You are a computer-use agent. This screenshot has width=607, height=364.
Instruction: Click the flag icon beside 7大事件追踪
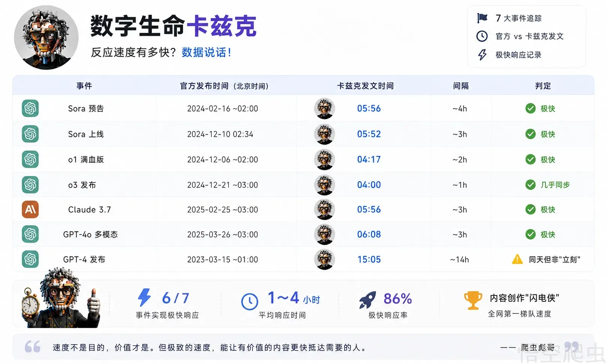[x=482, y=18]
